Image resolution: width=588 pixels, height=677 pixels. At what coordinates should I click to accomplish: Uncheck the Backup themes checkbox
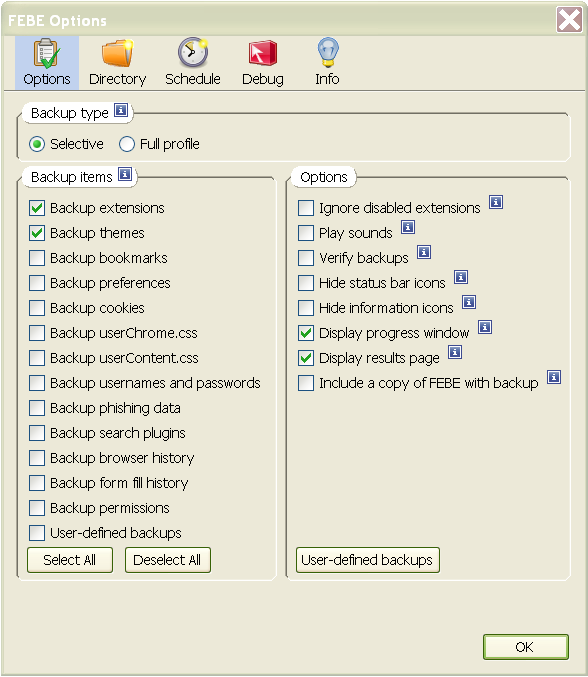37,233
